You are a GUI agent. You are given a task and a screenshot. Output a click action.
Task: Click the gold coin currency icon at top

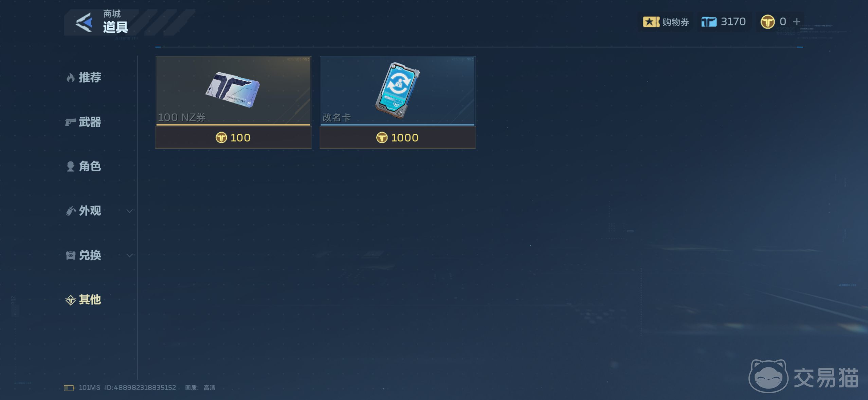point(767,22)
